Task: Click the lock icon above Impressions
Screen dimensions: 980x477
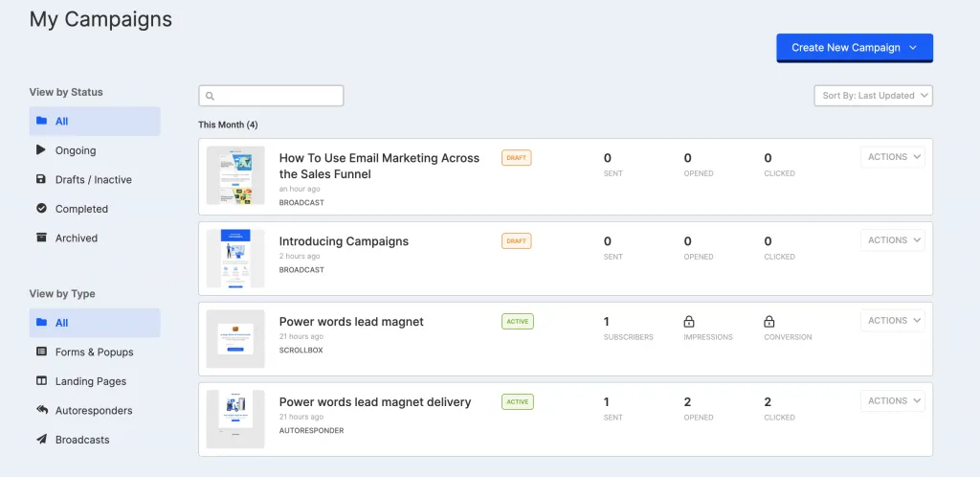Action: (689, 322)
